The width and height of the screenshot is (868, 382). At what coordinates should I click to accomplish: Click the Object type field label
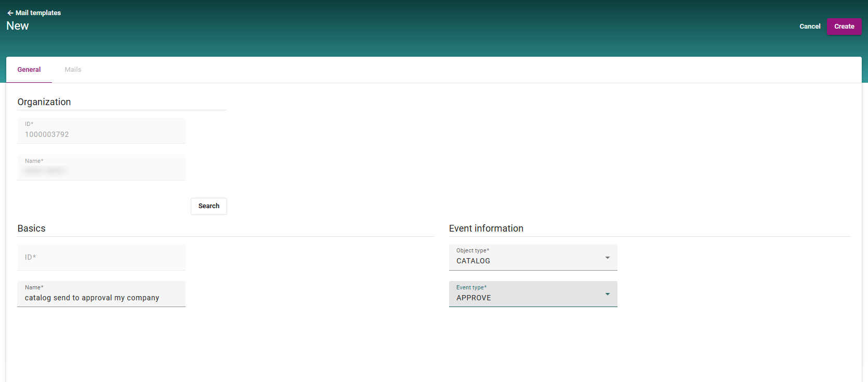coord(472,251)
